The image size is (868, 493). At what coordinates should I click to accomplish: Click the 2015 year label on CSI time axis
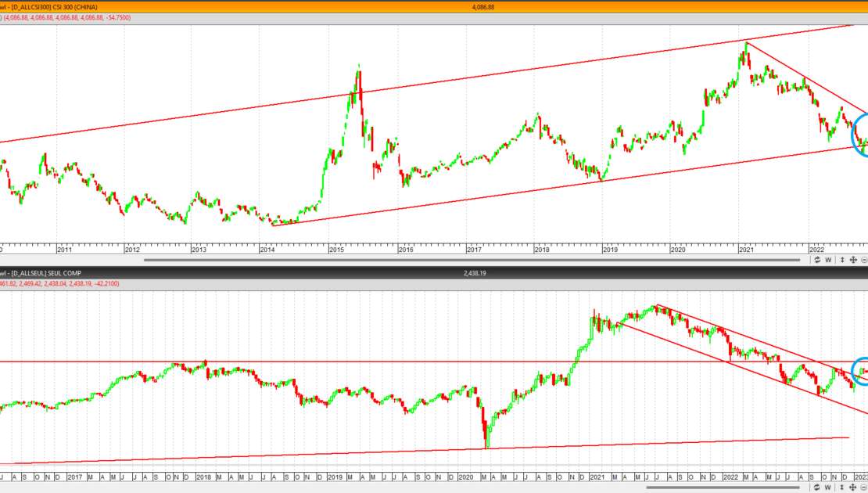point(336,250)
